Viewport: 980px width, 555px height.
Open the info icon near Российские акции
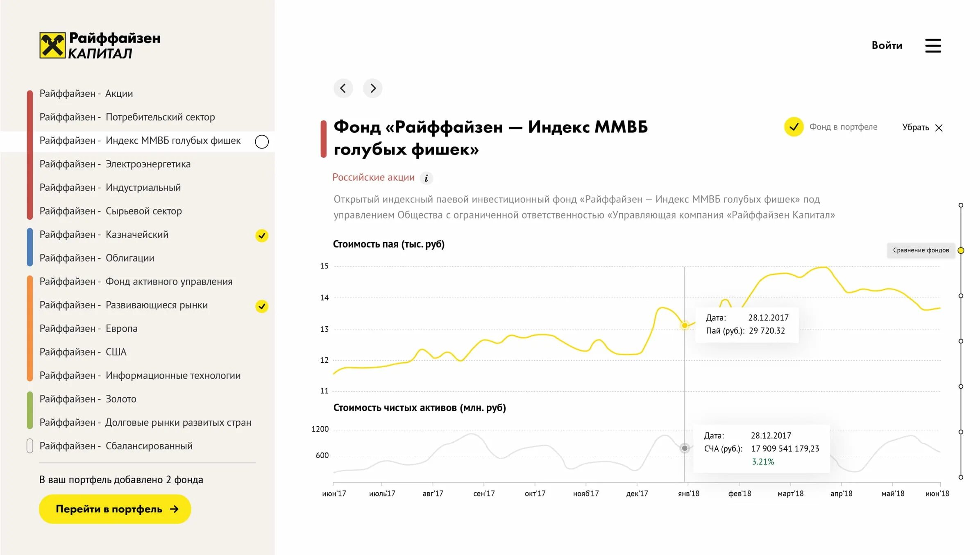pos(426,178)
